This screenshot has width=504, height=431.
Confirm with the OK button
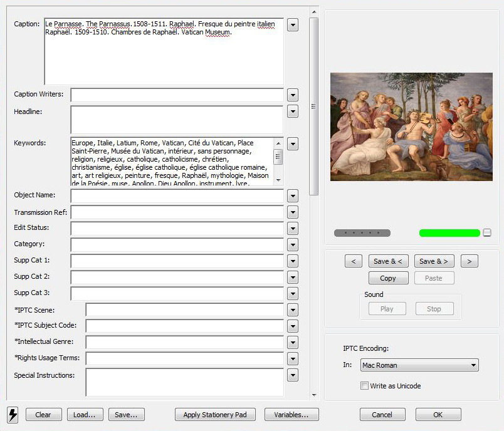[438, 415]
